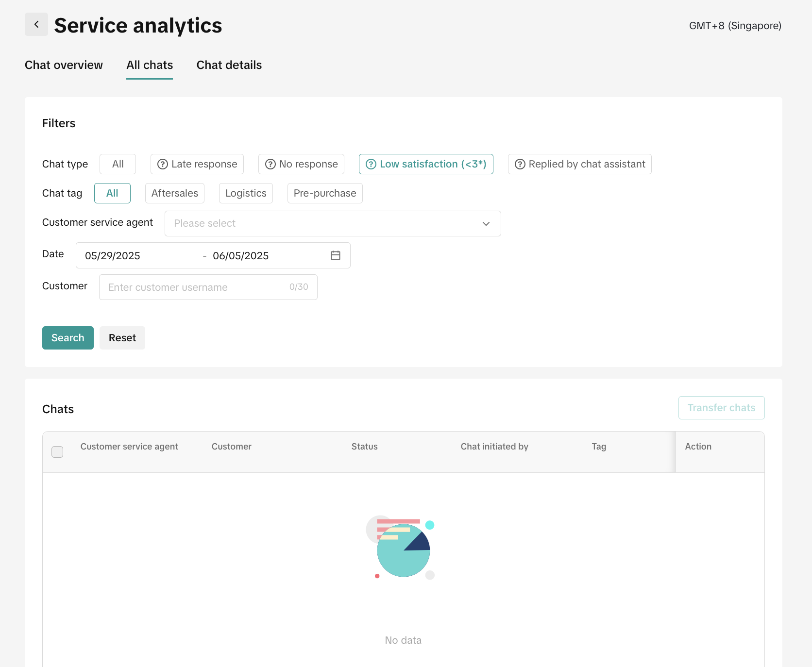
Task: Click the Reset button
Action: (x=122, y=338)
